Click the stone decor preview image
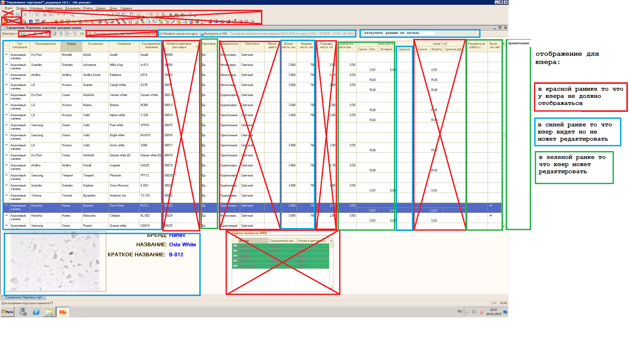The width and height of the screenshot is (629, 364). click(x=55, y=262)
